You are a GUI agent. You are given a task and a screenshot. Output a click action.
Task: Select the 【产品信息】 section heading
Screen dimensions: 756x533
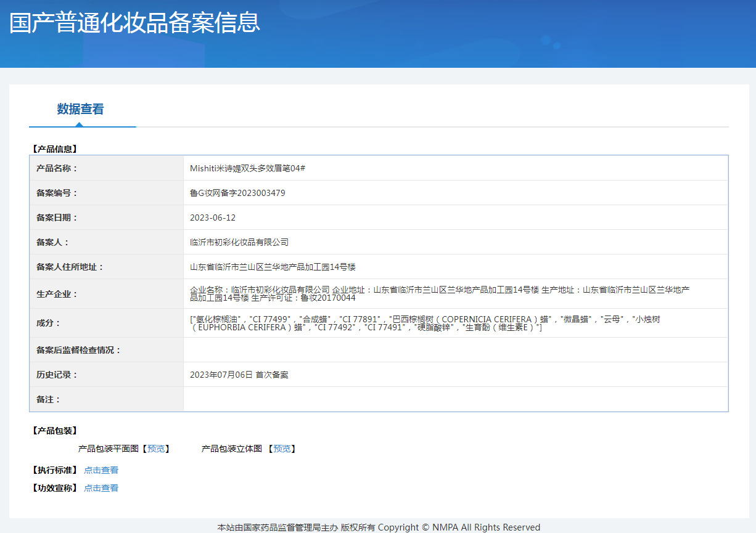tap(55, 149)
